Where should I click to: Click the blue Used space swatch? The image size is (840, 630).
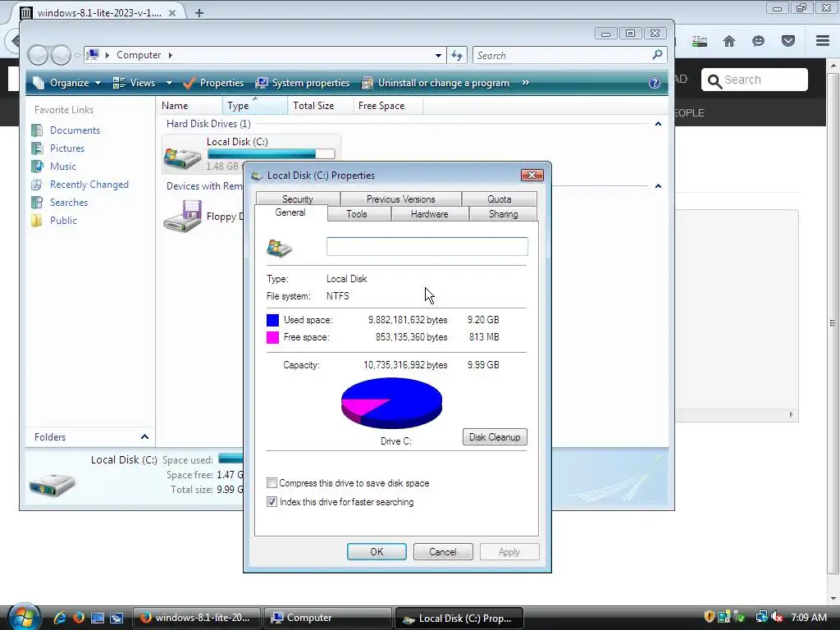coord(272,320)
